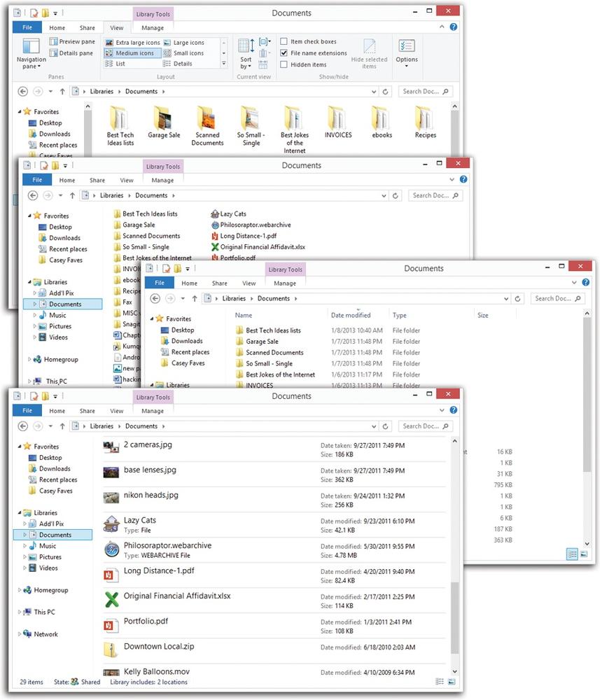Open Downloads in the front window's sidebar

click(x=50, y=469)
